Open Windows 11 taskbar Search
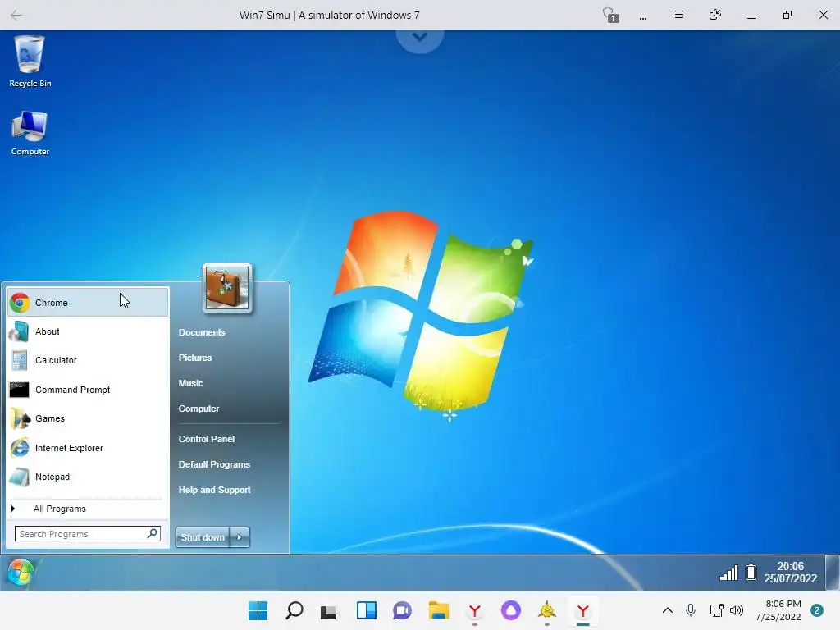The image size is (840, 630). click(294, 610)
